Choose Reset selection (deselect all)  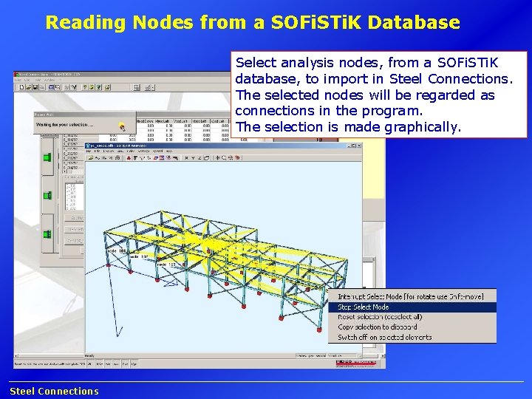coord(380,317)
